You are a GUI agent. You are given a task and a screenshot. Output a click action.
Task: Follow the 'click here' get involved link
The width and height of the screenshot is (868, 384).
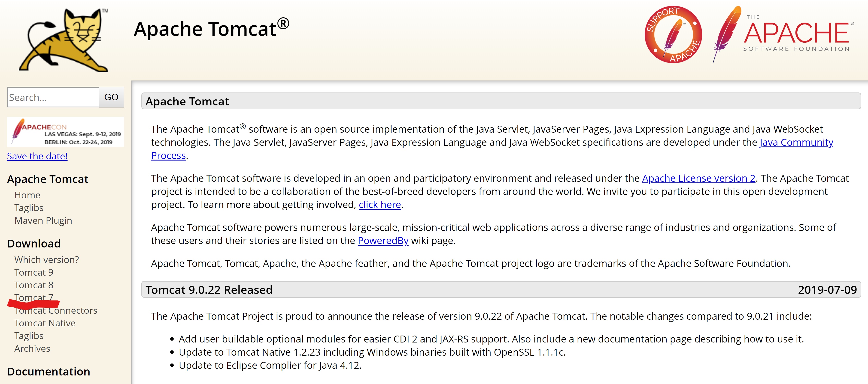click(379, 205)
